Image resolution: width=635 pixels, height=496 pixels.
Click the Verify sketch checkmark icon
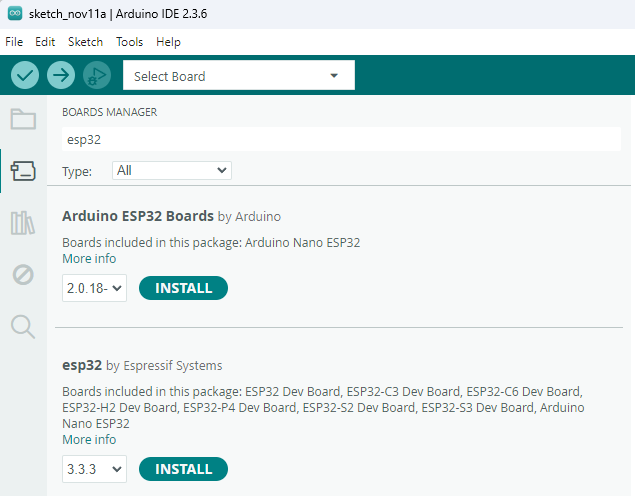[x=25, y=75]
